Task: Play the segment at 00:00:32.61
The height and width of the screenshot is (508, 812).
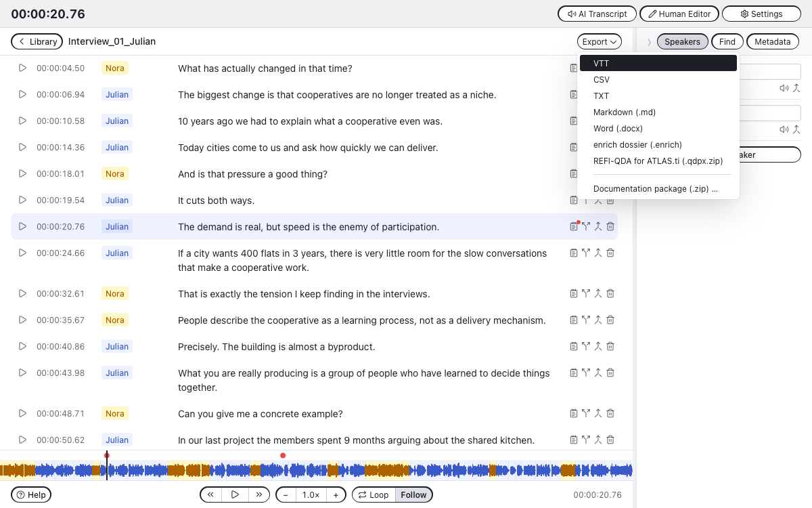Action: coord(22,293)
